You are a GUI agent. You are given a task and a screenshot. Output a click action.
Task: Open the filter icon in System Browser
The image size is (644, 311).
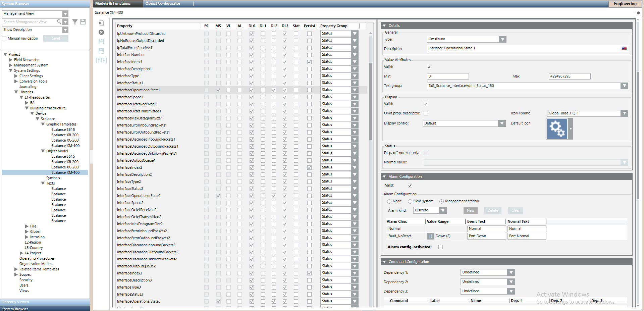(75, 21)
